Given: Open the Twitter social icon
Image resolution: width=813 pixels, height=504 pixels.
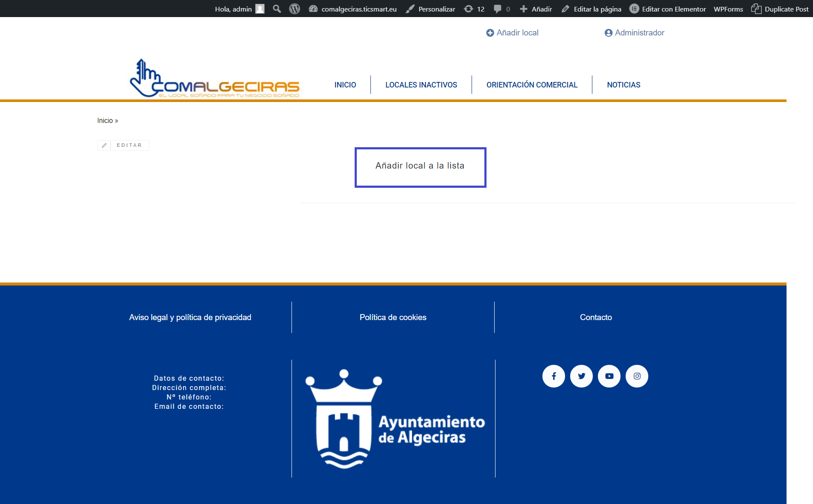Looking at the screenshot, I should pyautogui.click(x=581, y=376).
